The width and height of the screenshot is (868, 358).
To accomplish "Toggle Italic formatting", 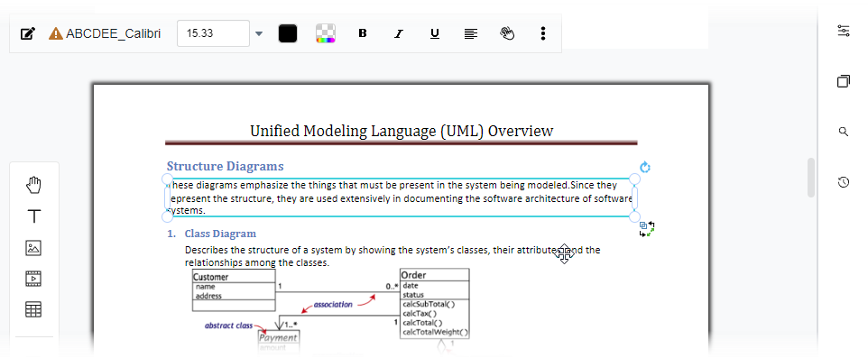I will pos(398,33).
